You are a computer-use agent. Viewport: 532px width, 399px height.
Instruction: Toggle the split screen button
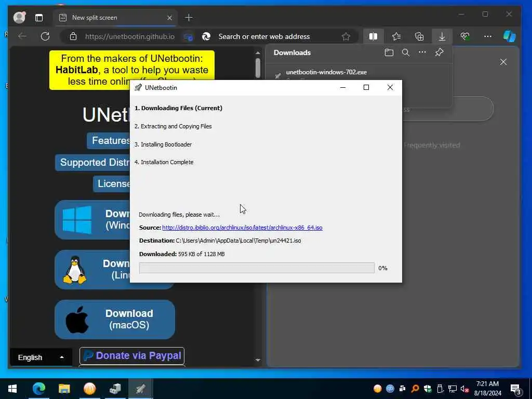click(373, 36)
